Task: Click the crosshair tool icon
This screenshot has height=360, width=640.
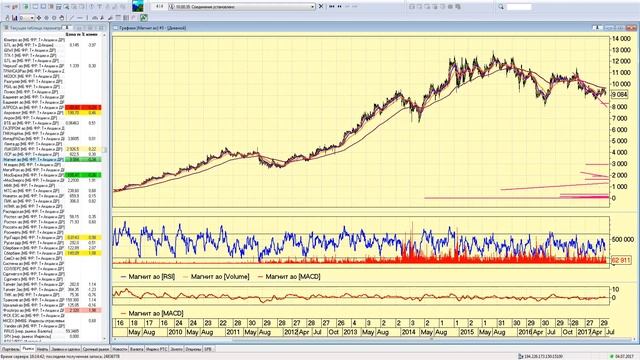Action: (x=39, y=18)
